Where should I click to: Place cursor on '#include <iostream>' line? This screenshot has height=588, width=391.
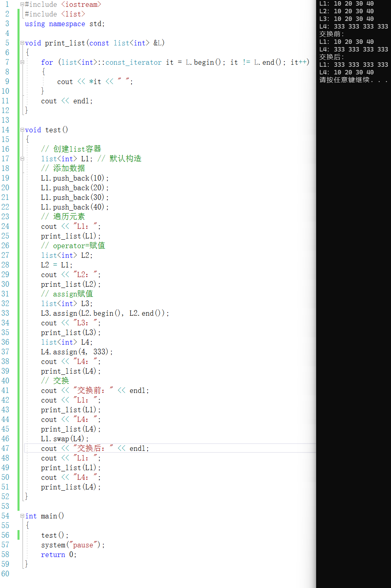point(63,4)
